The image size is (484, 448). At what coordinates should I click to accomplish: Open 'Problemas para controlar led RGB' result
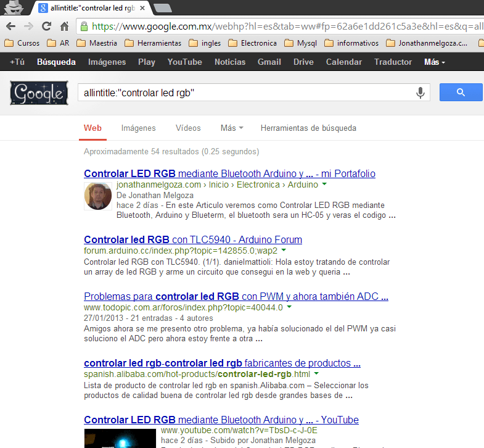tap(236, 297)
